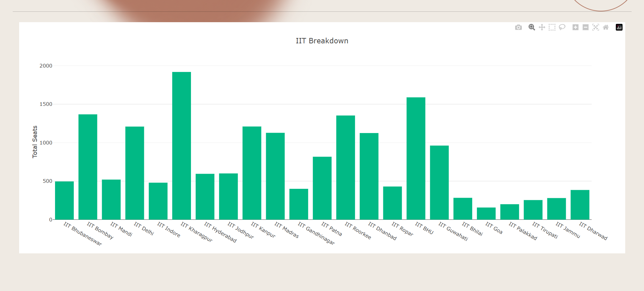
Task: Click the 'IIT Ropar' x-axis label
Action: (x=403, y=229)
